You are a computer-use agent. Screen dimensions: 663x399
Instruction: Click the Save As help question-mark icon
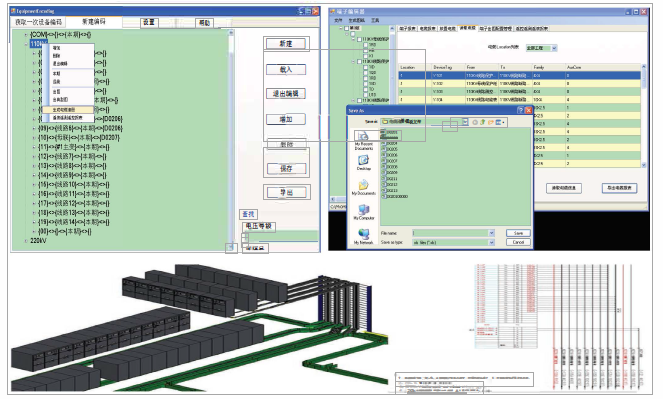click(x=520, y=110)
